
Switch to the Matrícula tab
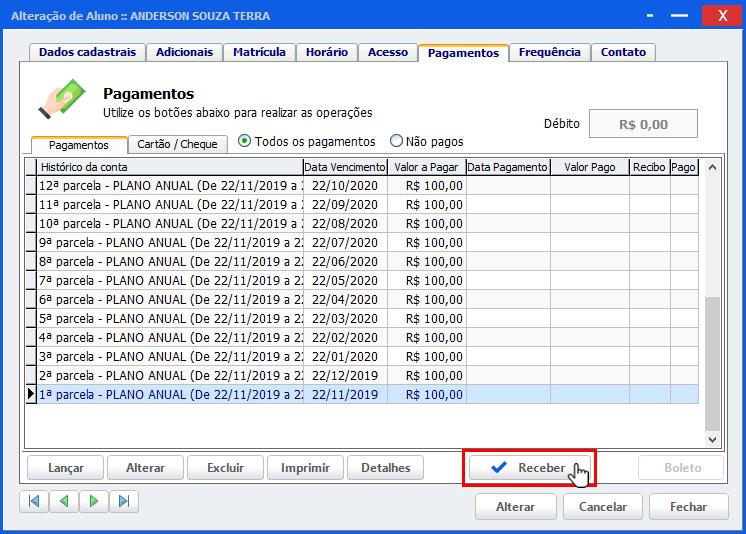(259, 52)
